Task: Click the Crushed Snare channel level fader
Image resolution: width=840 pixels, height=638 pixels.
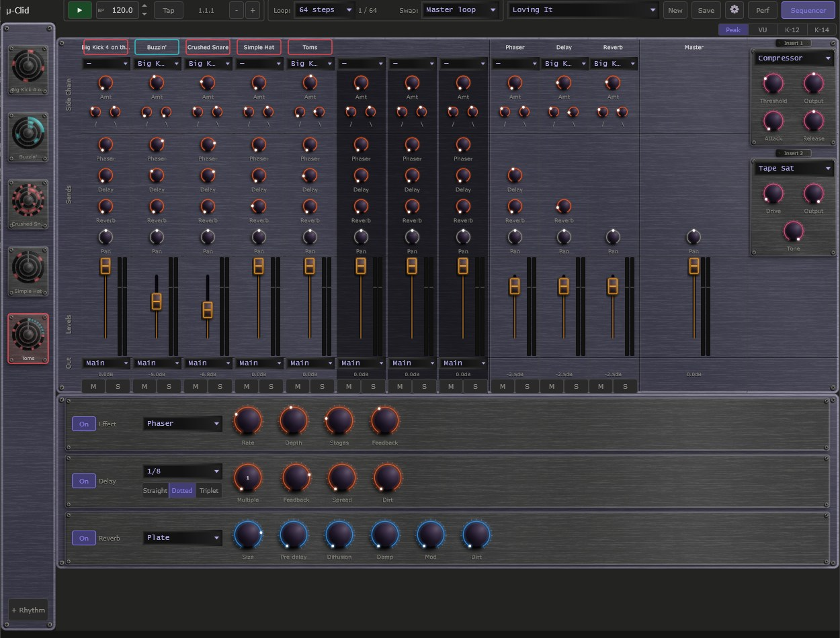Action: click(x=208, y=310)
